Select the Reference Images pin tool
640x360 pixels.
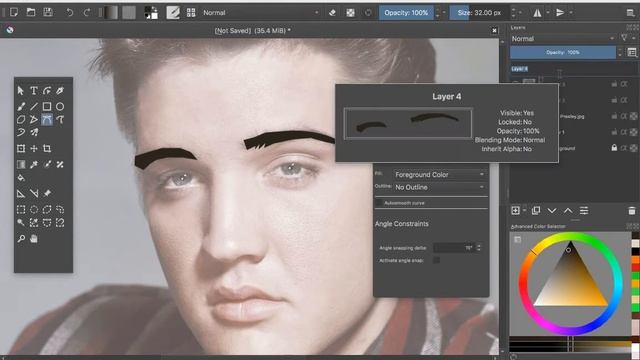coord(47,193)
